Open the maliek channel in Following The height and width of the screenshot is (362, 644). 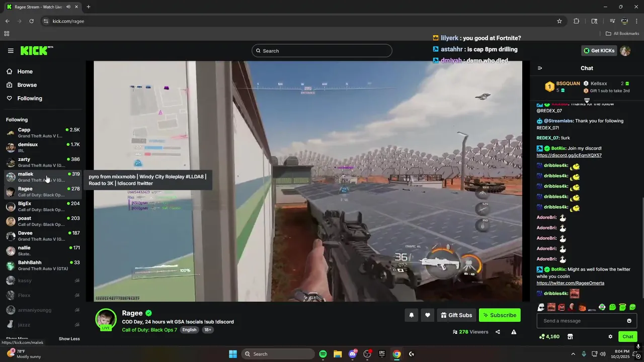43,177
